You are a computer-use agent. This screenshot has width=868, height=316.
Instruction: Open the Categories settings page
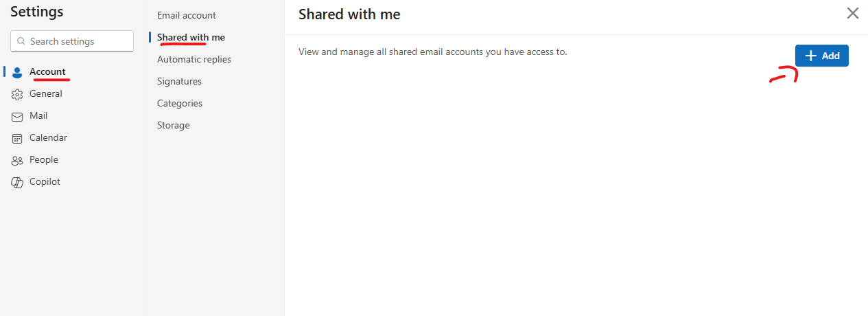coord(180,103)
